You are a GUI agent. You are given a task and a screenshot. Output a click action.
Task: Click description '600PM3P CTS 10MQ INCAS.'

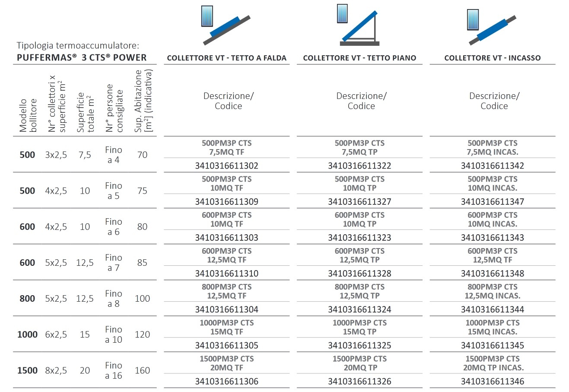[x=493, y=219]
